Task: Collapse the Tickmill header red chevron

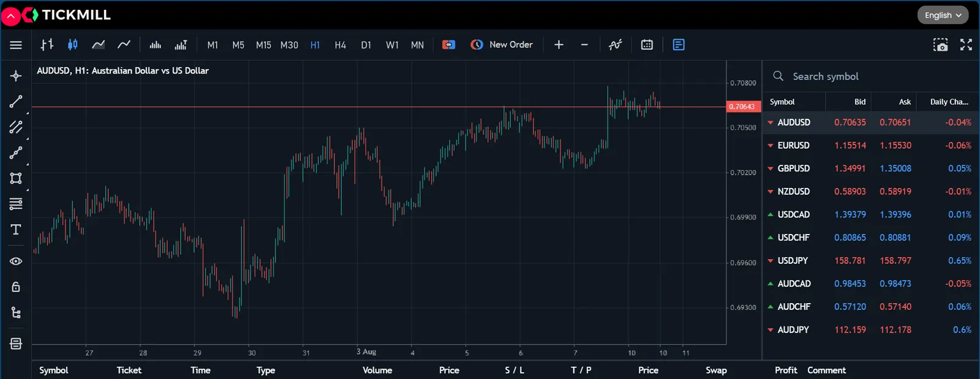Action: click(10, 16)
